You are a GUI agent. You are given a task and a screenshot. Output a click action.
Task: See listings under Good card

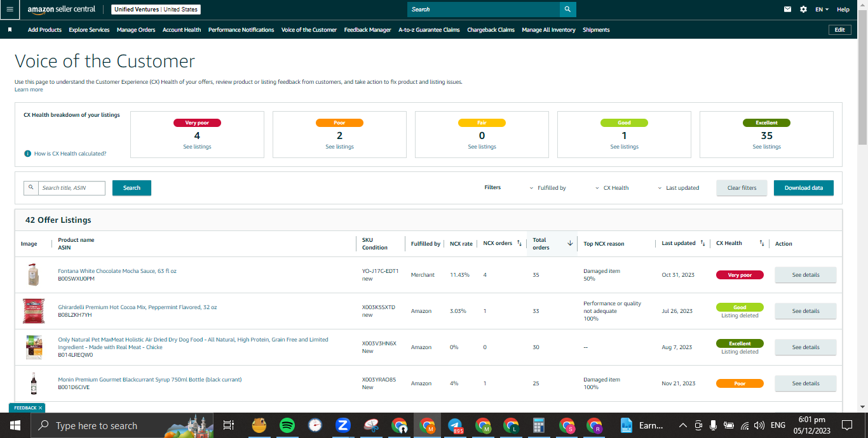pos(624,147)
